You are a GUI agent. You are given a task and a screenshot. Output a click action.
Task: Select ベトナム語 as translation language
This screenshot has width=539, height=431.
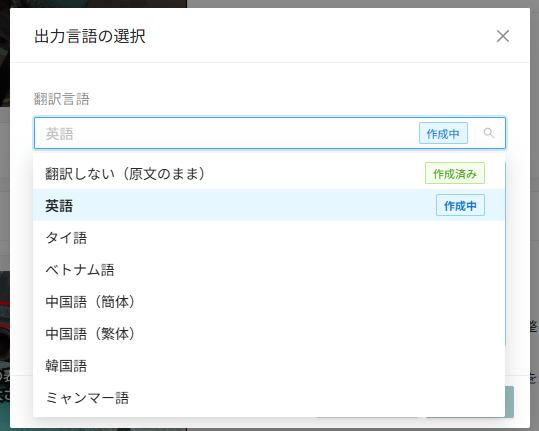pos(269,269)
